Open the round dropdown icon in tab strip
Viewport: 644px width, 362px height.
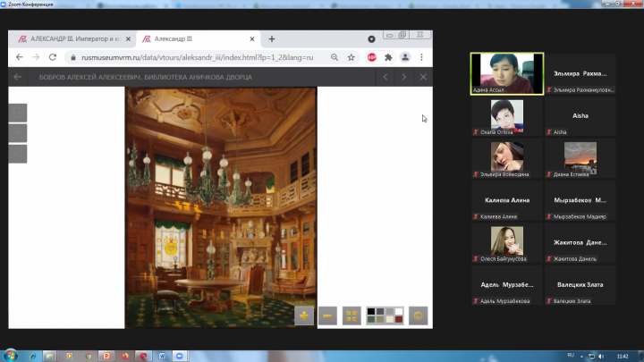(371, 39)
